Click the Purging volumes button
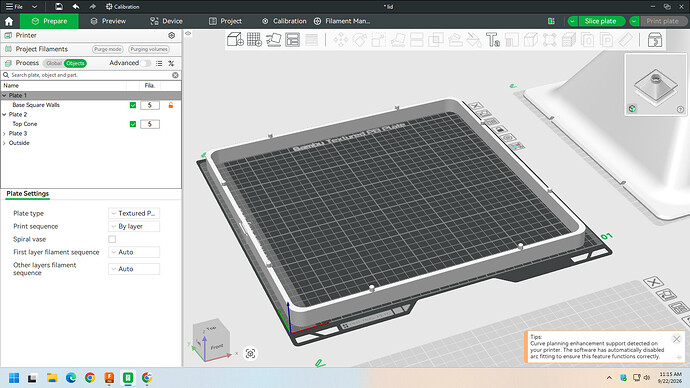The width and height of the screenshot is (690, 388). [x=149, y=49]
